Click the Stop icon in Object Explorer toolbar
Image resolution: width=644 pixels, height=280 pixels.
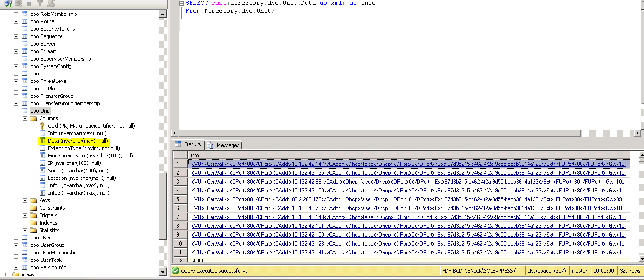(29, 3)
